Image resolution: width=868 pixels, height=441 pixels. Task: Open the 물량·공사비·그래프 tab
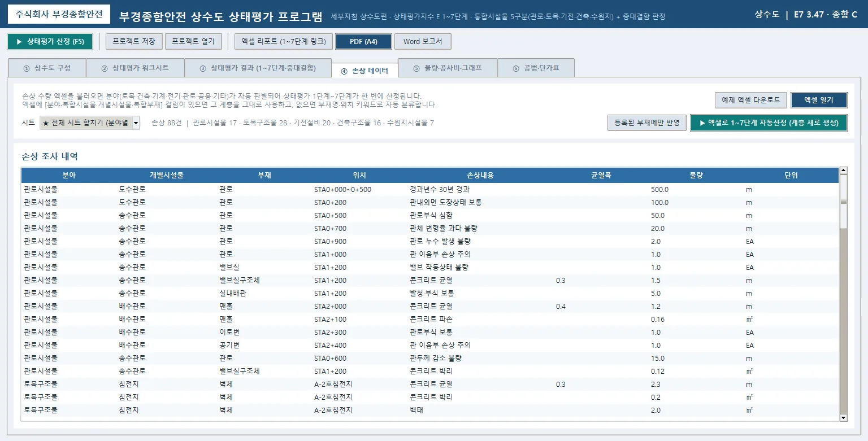click(x=448, y=68)
